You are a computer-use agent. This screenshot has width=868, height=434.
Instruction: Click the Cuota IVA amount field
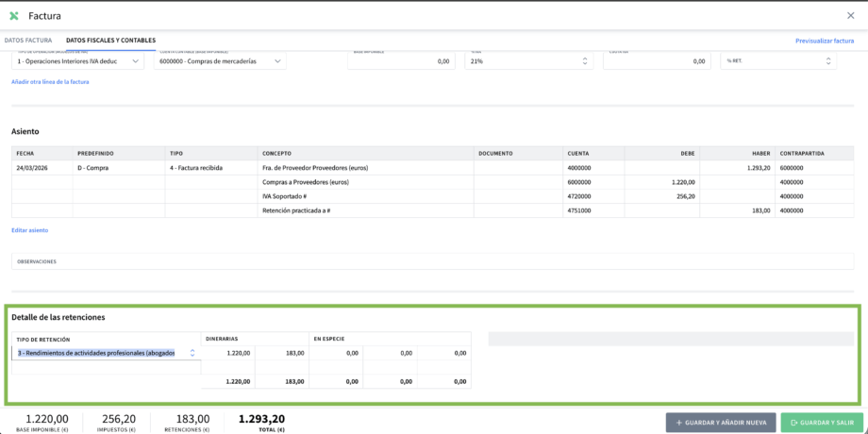tap(658, 61)
